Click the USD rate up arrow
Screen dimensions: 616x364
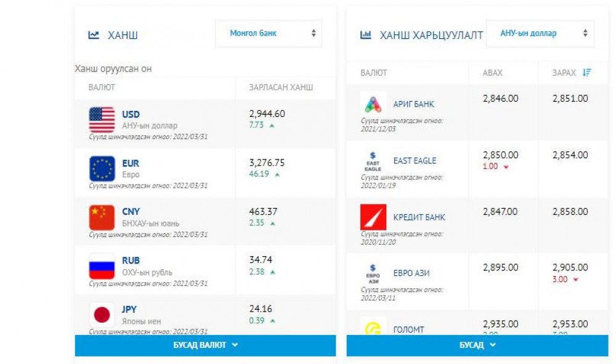point(272,126)
